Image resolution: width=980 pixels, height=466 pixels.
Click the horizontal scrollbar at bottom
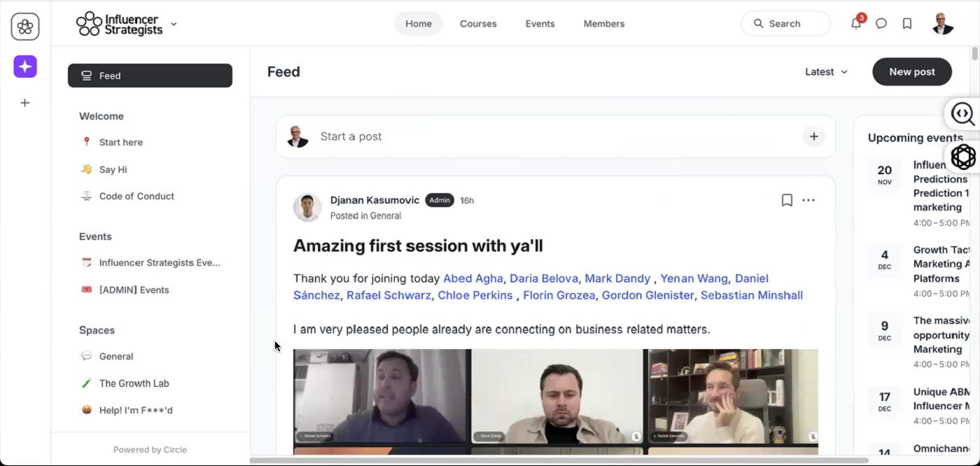click(x=559, y=460)
